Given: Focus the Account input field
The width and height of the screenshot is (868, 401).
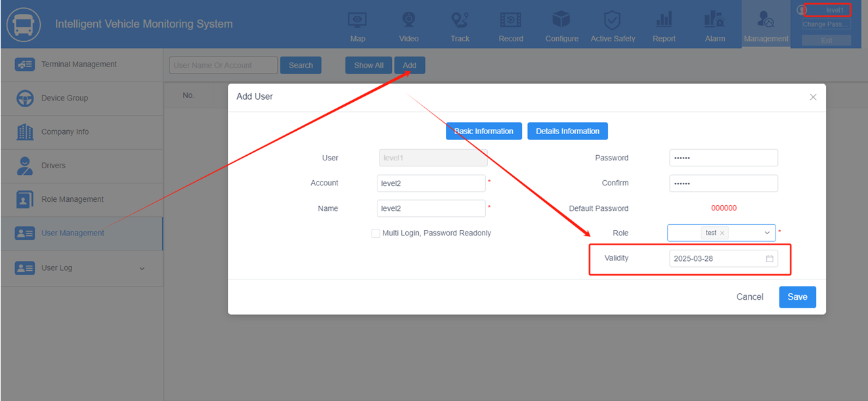Looking at the screenshot, I should pos(431,183).
